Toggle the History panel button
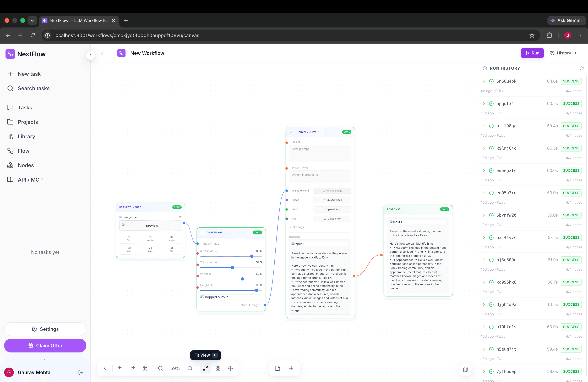The width and height of the screenshot is (588, 382). pyautogui.click(x=564, y=53)
